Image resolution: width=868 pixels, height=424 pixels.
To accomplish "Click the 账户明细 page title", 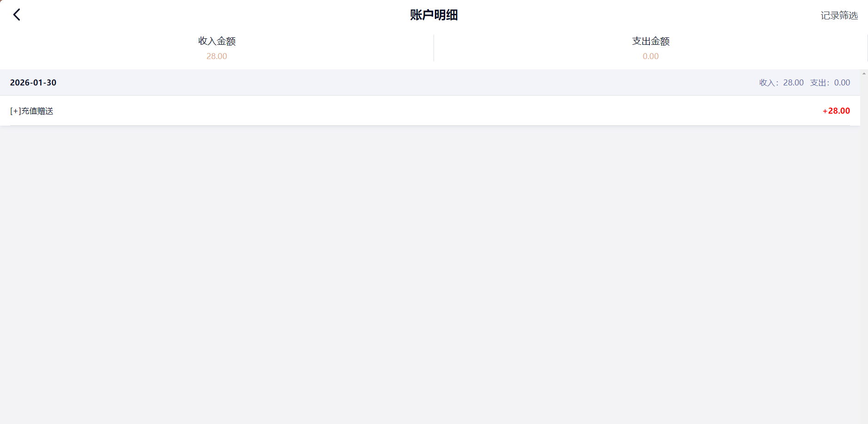I will pyautogui.click(x=434, y=15).
